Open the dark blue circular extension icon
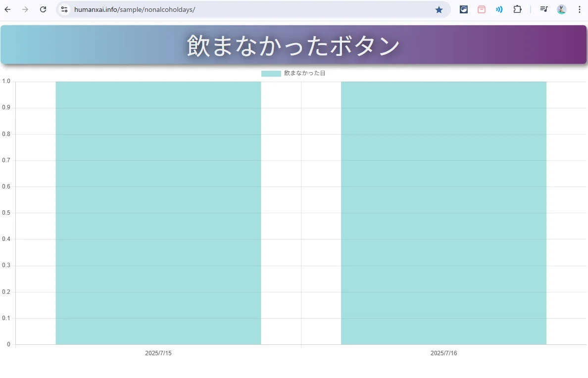Image resolution: width=588 pixels, height=378 pixels. (x=464, y=9)
